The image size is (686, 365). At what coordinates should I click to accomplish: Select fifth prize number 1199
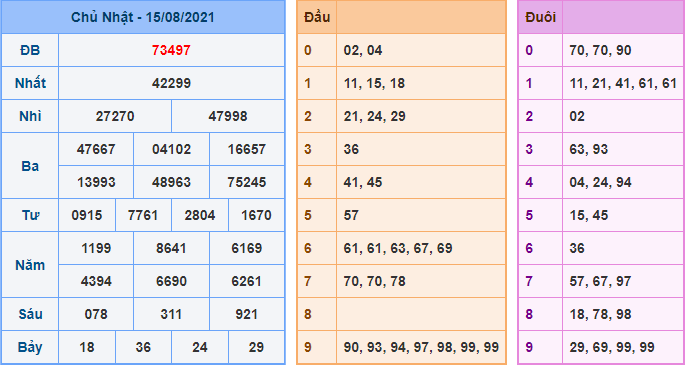pyautogui.click(x=96, y=248)
